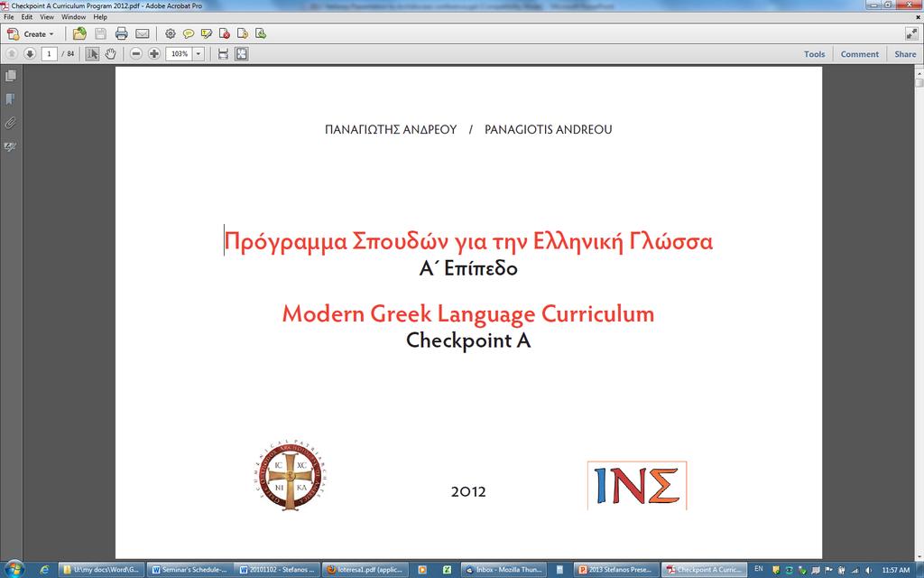Viewport: 924px width, 578px height.
Task: Click the system tray volume icon
Action: coord(868,570)
